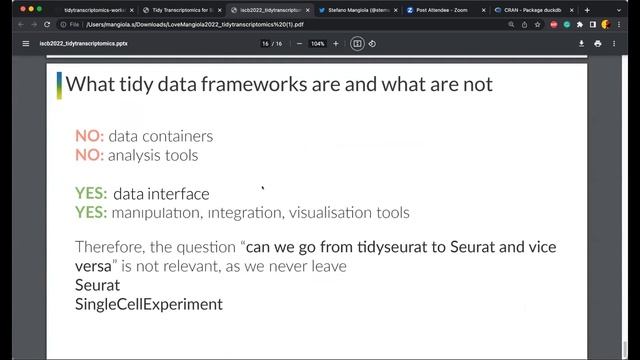Open PDF viewer more actions menu
This screenshot has height=360, width=640.
pos(614,44)
